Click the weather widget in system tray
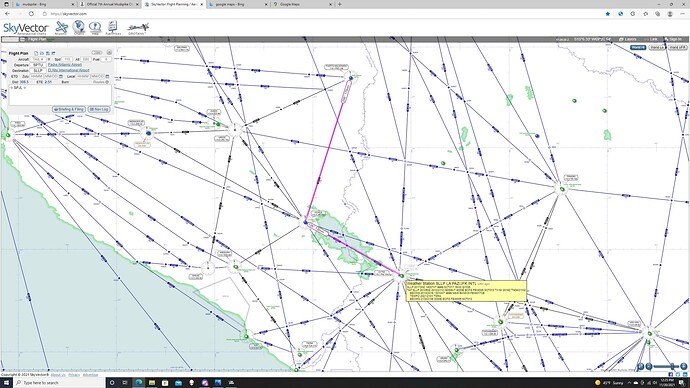 point(609,383)
